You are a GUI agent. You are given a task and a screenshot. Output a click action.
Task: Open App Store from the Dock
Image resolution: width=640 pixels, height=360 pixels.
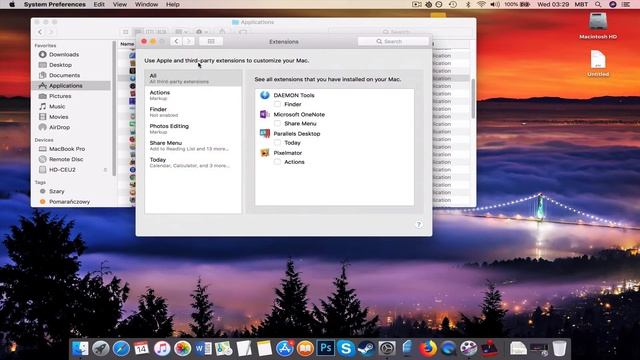point(285,349)
